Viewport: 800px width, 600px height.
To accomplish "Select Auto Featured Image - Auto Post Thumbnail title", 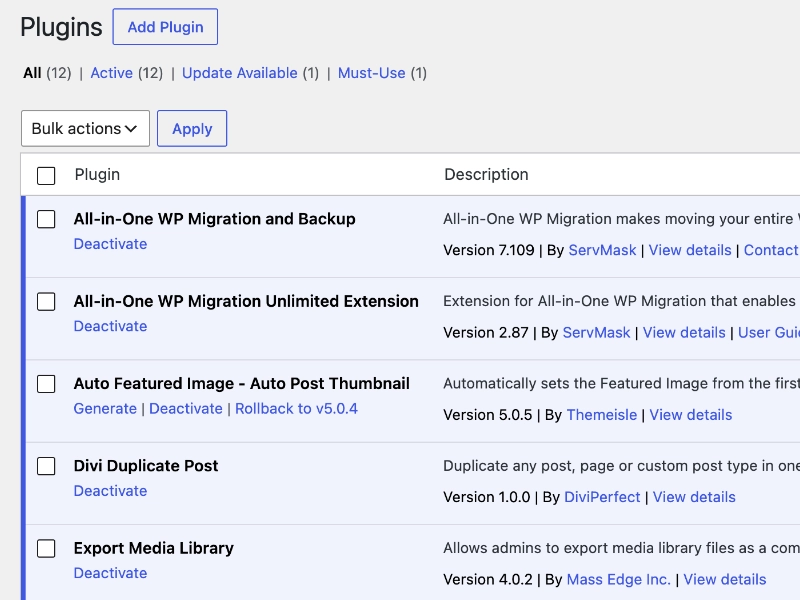I will coord(241,383).
